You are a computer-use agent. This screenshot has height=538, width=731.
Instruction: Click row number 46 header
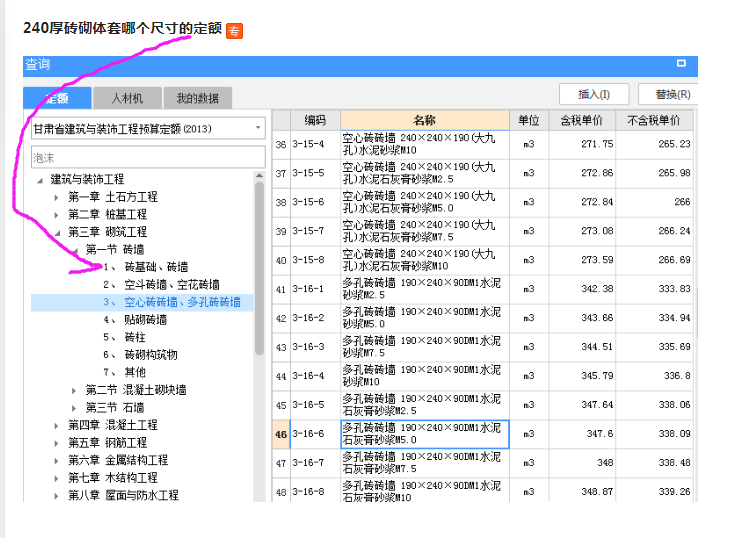click(x=281, y=435)
